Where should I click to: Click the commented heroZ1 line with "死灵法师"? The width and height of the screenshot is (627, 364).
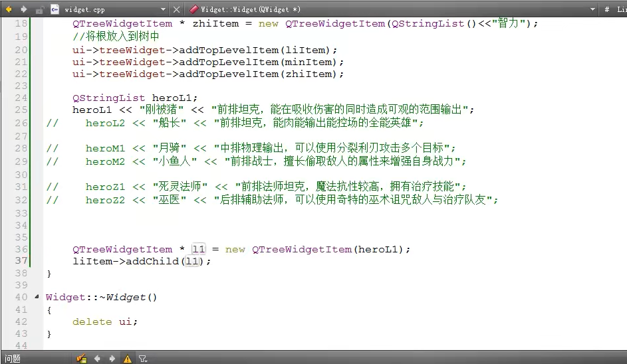(x=256, y=187)
